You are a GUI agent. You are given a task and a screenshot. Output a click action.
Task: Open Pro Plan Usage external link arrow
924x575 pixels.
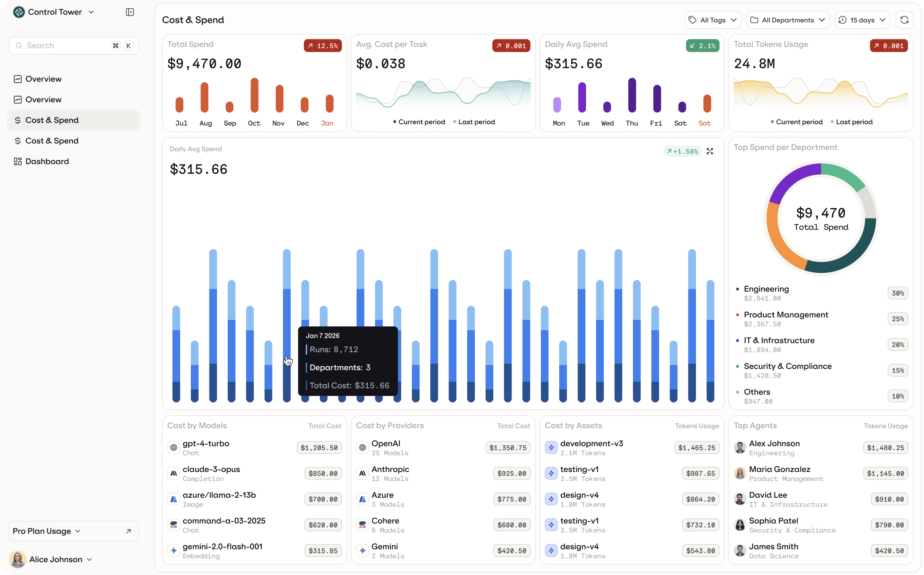pos(129,531)
